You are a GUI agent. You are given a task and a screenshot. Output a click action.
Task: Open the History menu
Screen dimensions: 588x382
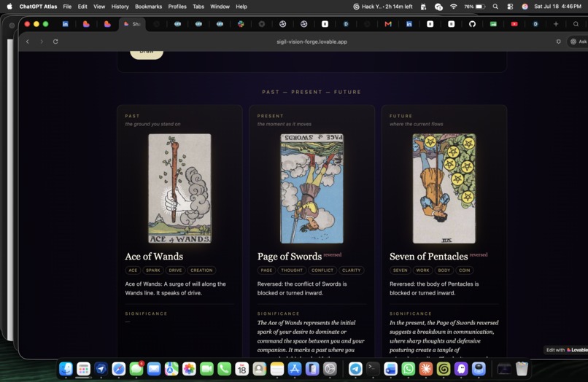click(120, 7)
